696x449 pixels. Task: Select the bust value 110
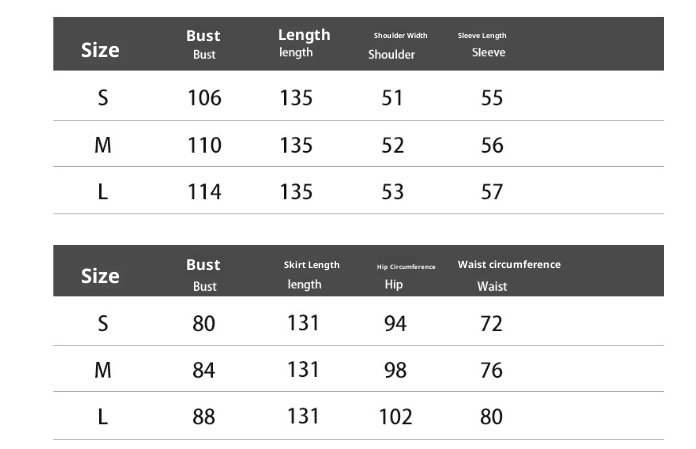(204, 145)
